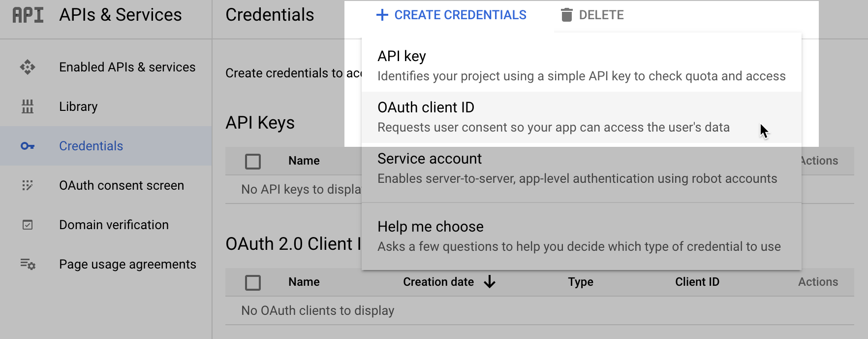This screenshot has width=868, height=339.
Task: Click the Credentials key icon
Action: [x=28, y=146]
